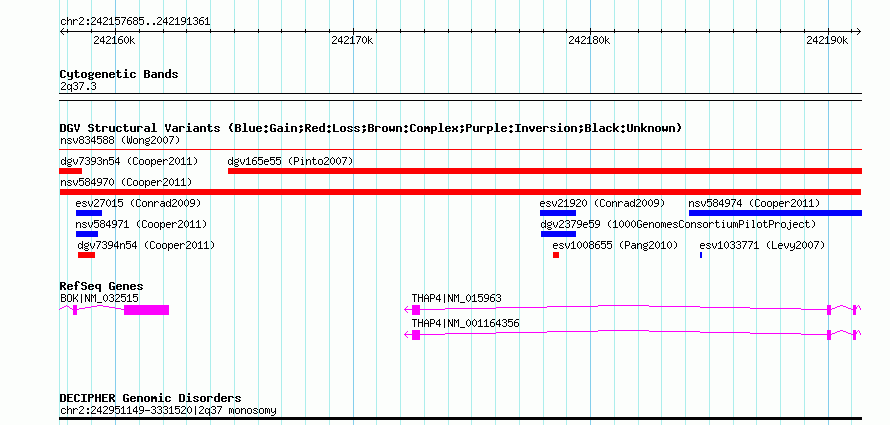Click the THAP4 NM_015963 leftmost exon block
Viewport: 890px width, 425px height.
416,310
